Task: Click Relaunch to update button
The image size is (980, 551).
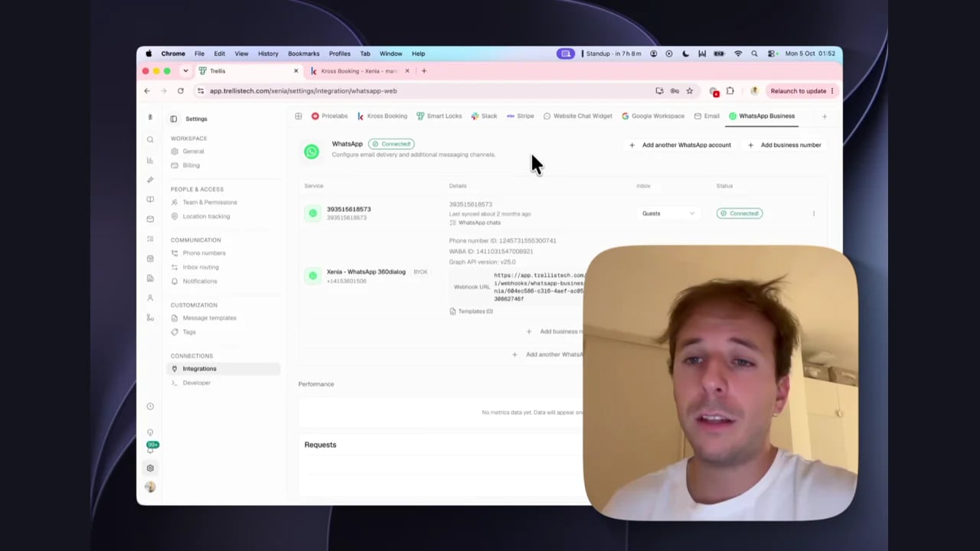Action: click(799, 91)
